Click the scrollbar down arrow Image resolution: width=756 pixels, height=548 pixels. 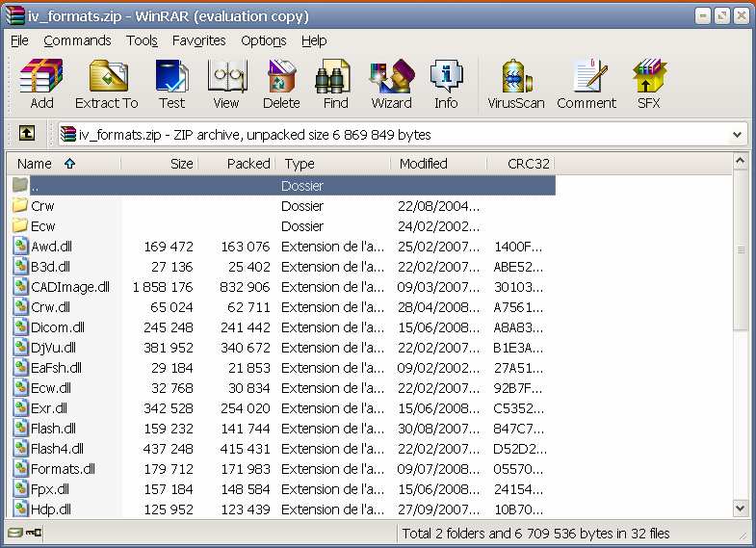pyautogui.click(x=741, y=508)
